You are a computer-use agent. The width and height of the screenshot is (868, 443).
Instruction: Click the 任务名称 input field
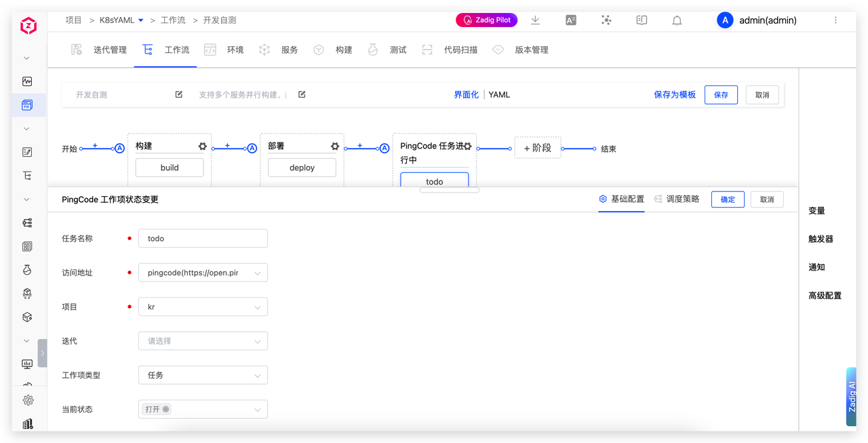(203, 238)
